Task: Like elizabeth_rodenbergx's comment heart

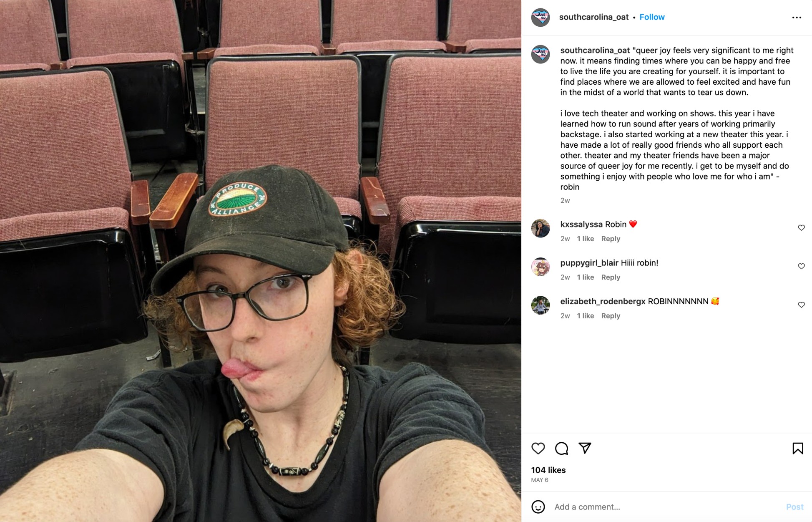Action: coord(801,305)
